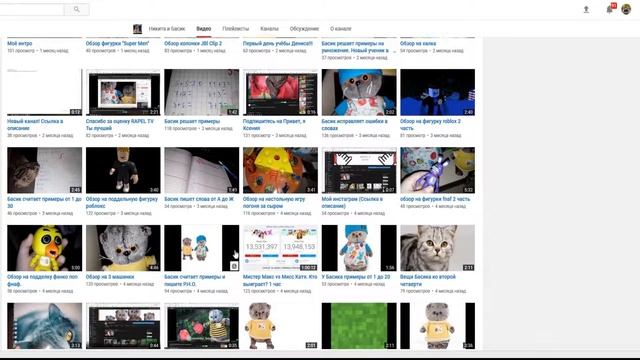Image resolution: width=640 pixels, height=360 pixels.
Task: Open video link 'Первый день учёбы Дениса'
Action: (x=278, y=43)
